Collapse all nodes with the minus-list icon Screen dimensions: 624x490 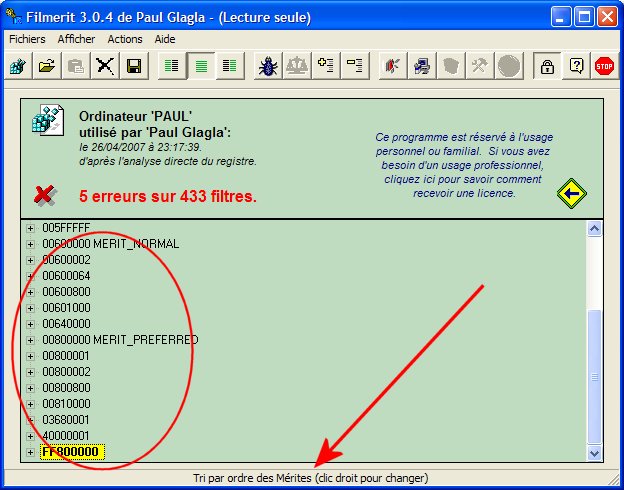(x=355, y=66)
